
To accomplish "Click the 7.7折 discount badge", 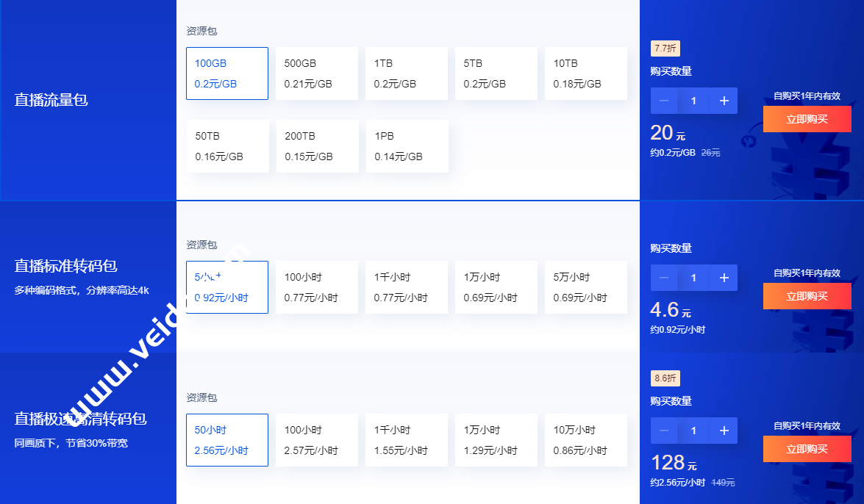I will [x=665, y=48].
